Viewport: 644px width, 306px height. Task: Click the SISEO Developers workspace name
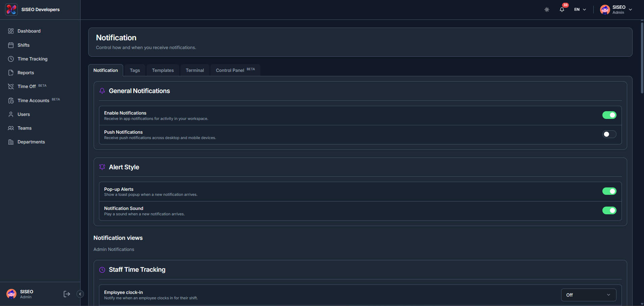click(x=41, y=9)
